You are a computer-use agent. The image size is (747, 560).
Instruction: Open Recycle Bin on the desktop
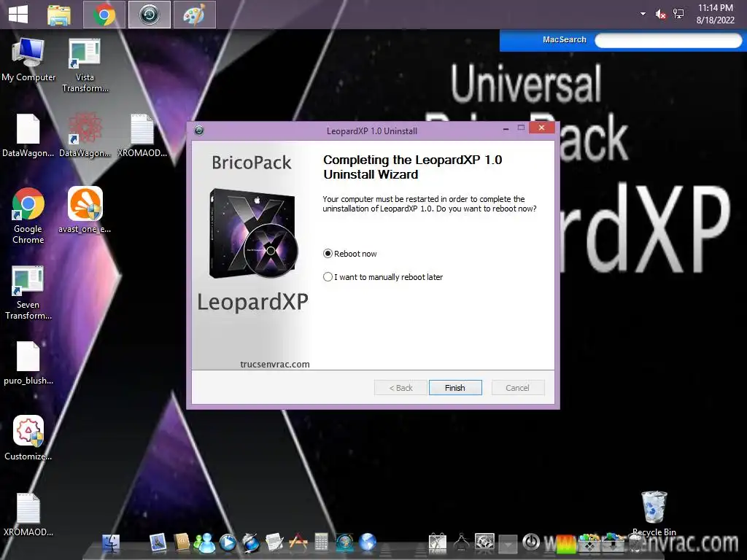654,513
